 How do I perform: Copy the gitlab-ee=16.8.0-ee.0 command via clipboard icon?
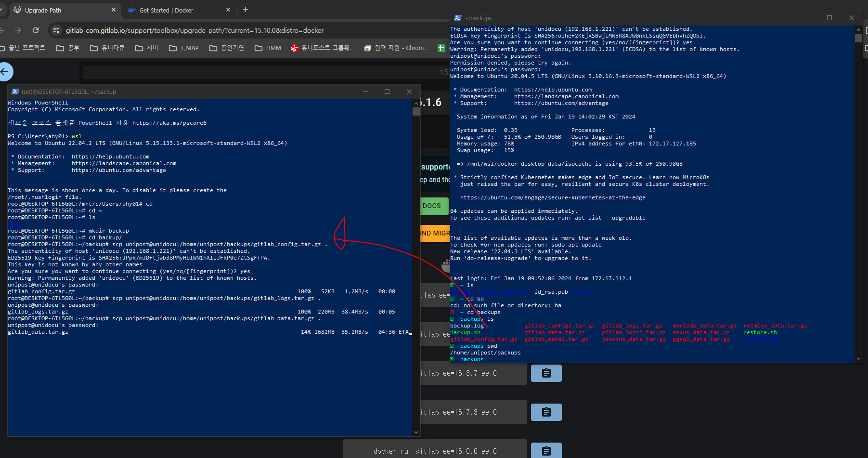(x=546, y=451)
